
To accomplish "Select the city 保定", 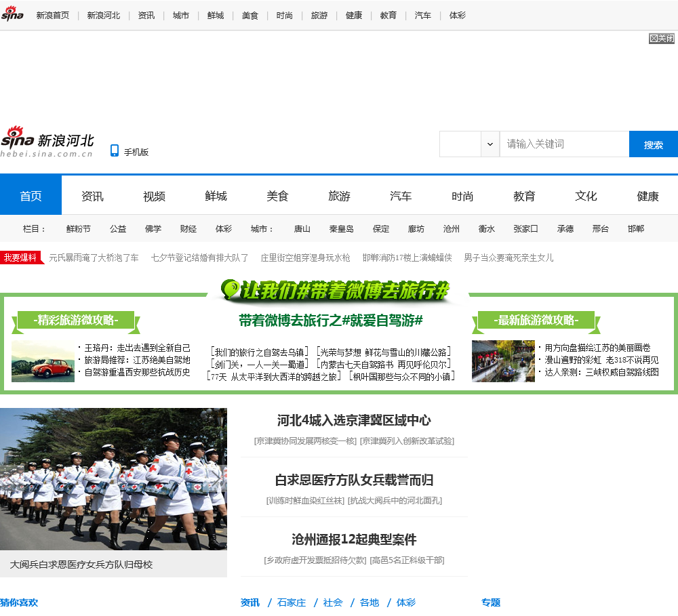I will (381, 228).
